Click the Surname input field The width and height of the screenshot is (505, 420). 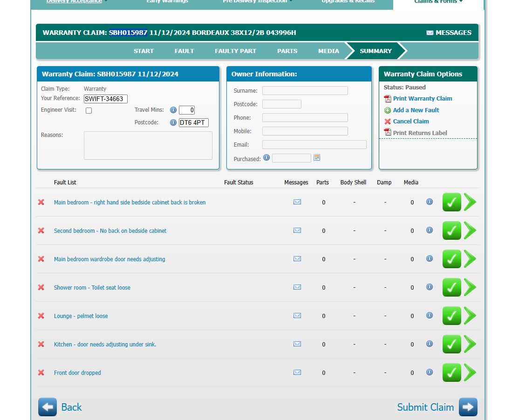(305, 91)
